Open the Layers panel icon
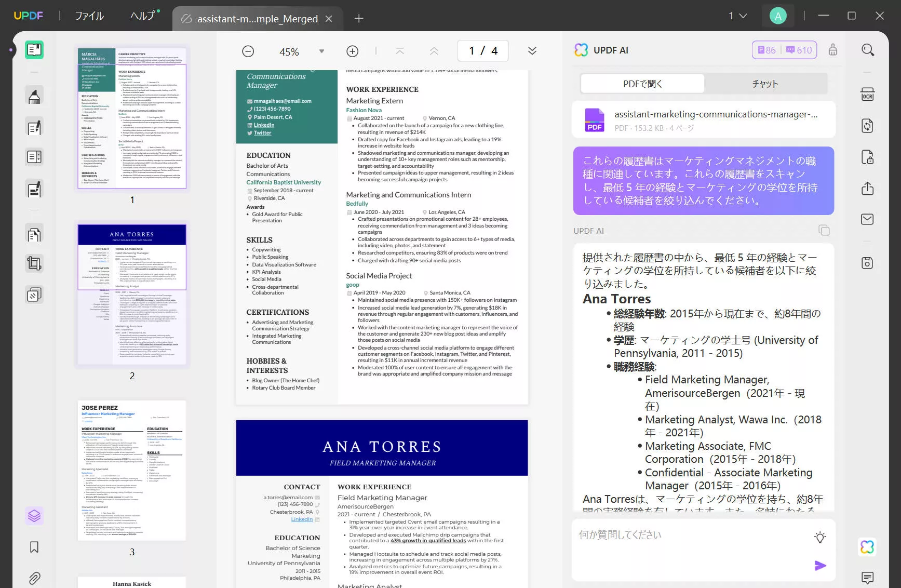The height and width of the screenshot is (588, 901). (x=34, y=516)
